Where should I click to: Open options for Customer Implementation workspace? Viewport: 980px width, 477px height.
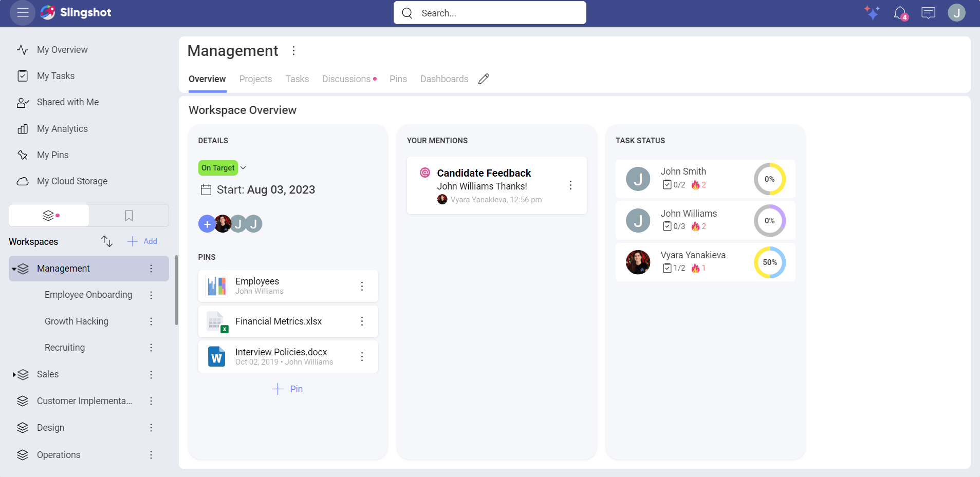pos(151,401)
